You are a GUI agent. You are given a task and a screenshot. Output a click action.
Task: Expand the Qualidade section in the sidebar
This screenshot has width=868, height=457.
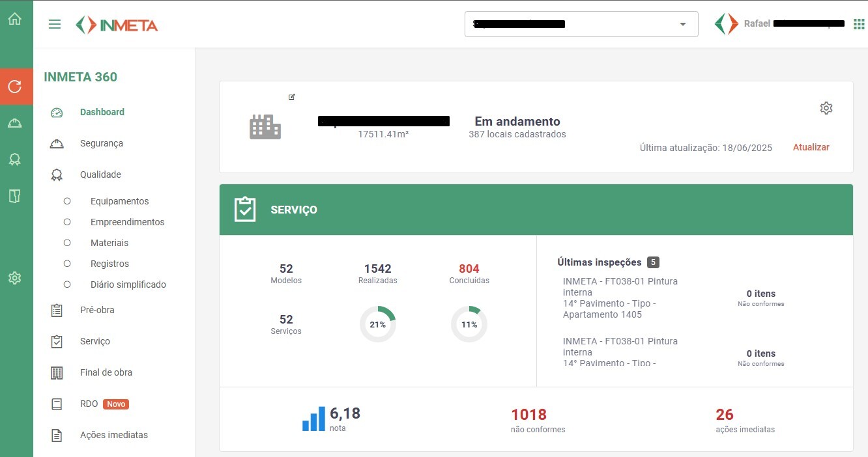100,174
